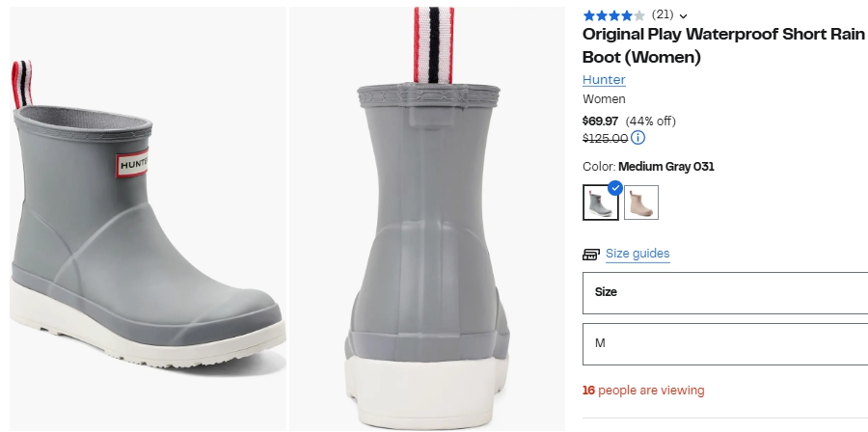Select the Medium Gray color swatch

(x=601, y=202)
